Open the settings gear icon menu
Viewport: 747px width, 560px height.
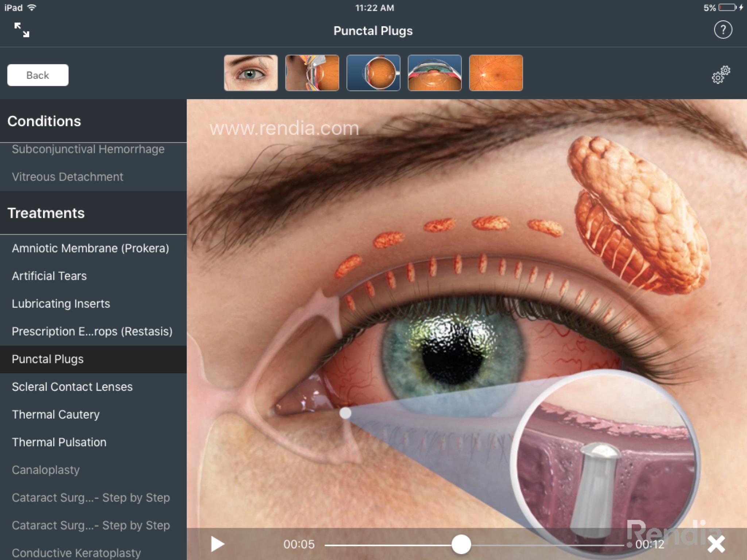point(720,75)
